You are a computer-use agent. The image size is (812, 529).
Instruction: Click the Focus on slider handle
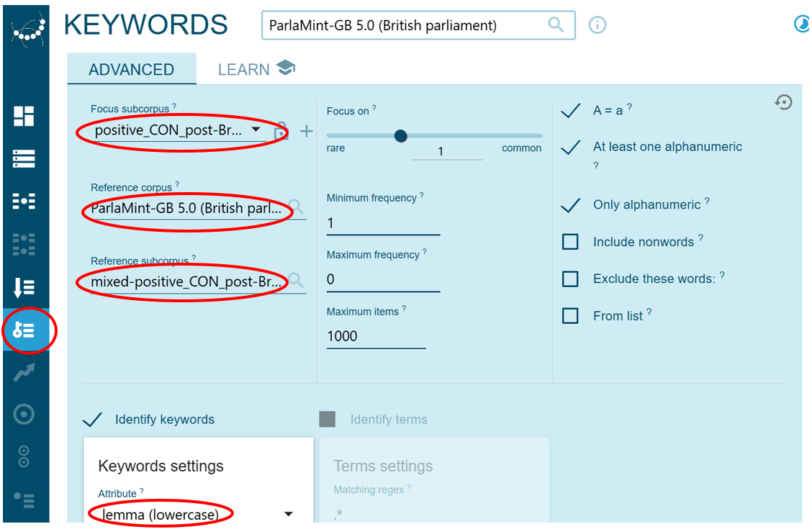401,136
